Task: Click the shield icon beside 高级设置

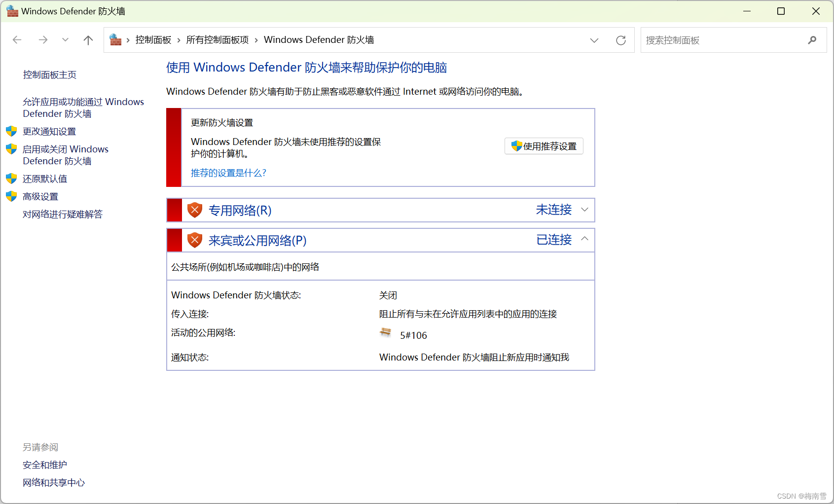Action: pos(11,196)
